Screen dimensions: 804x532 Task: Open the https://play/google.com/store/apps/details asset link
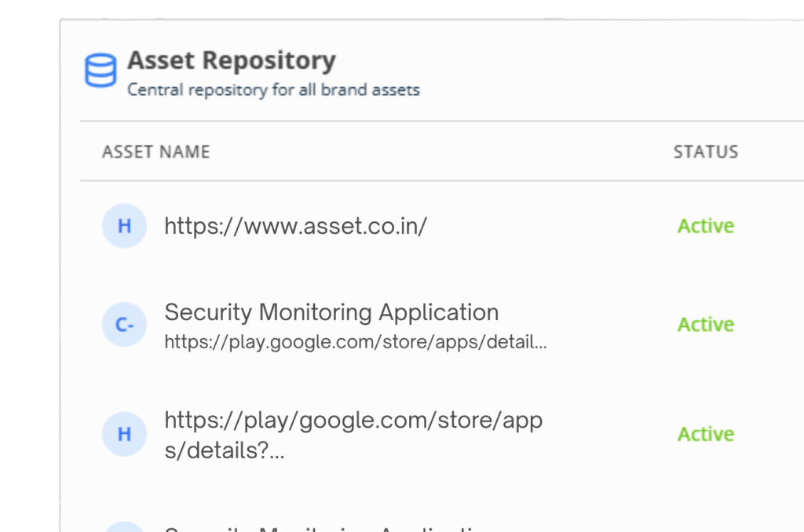pos(353,421)
